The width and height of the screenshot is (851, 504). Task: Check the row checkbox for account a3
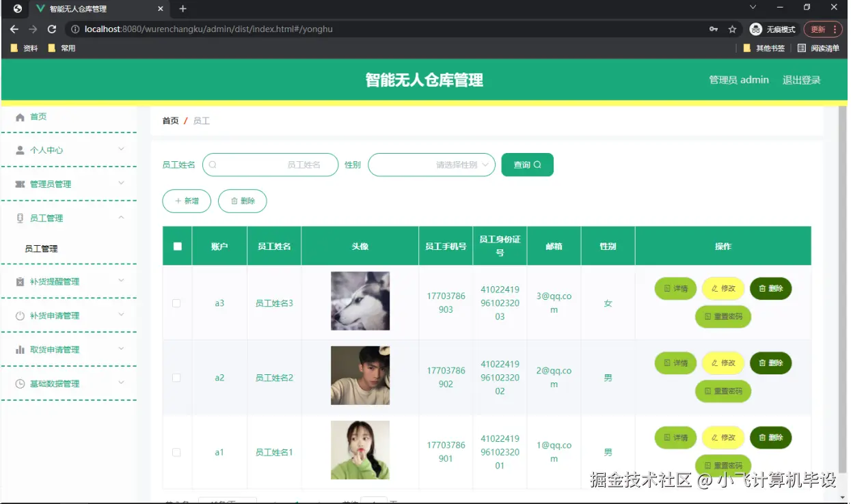[176, 303]
